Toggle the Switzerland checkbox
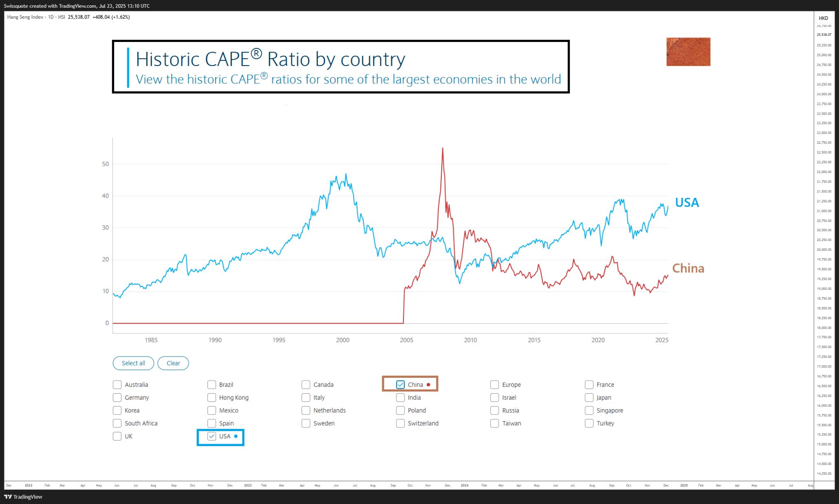This screenshot has height=504, width=839. [400, 423]
